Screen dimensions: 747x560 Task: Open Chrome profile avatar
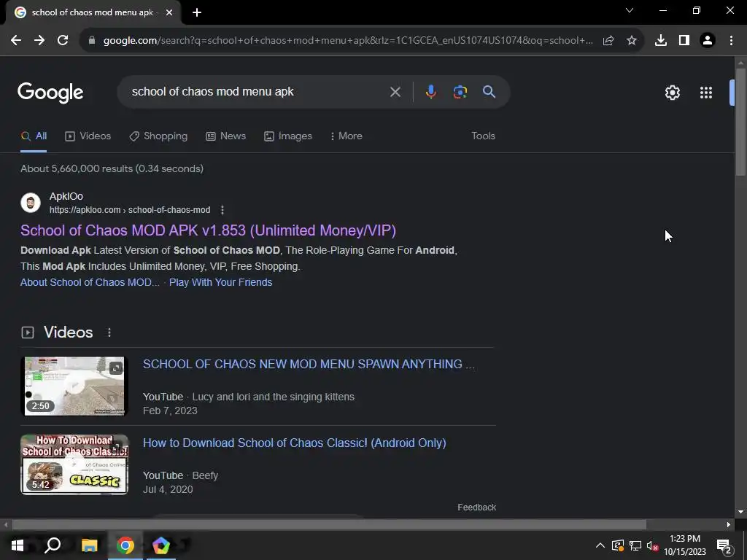click(708, 41)
